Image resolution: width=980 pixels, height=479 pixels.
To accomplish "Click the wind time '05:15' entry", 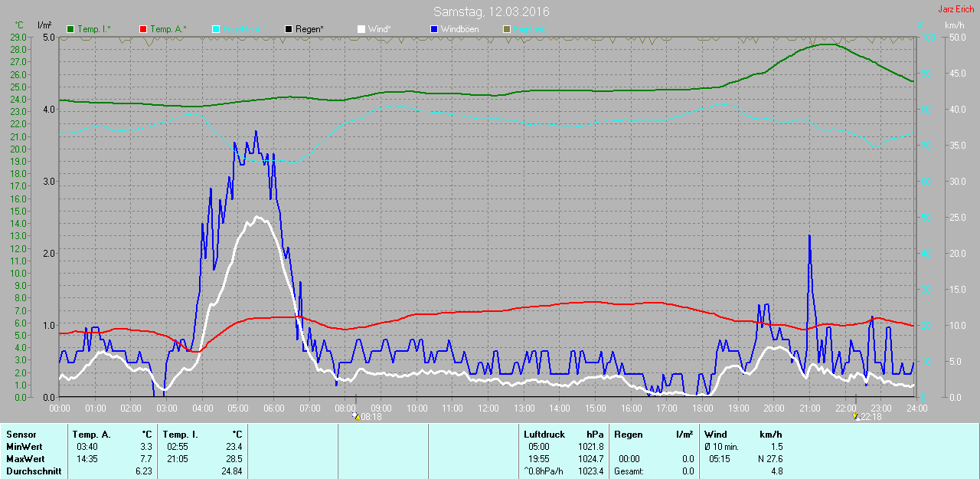I will click(719, 458).
